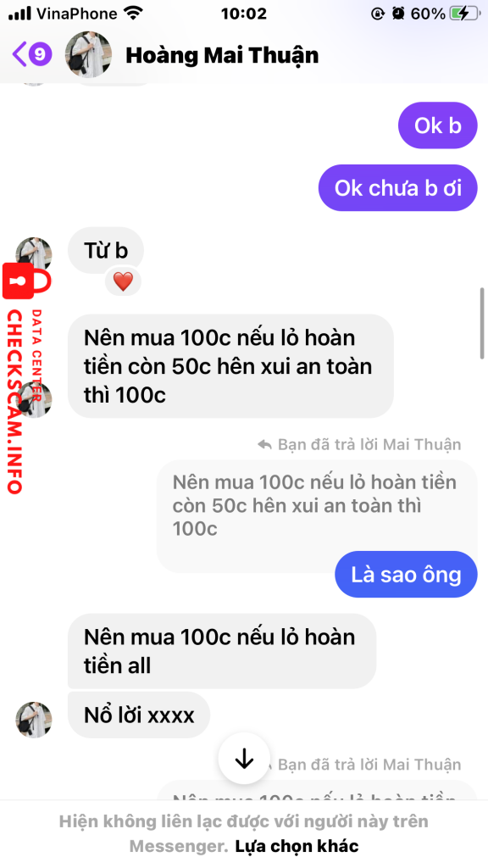
Task: Select the 'Ok chưa b ơi' message
Action: [x=397, y=188]
